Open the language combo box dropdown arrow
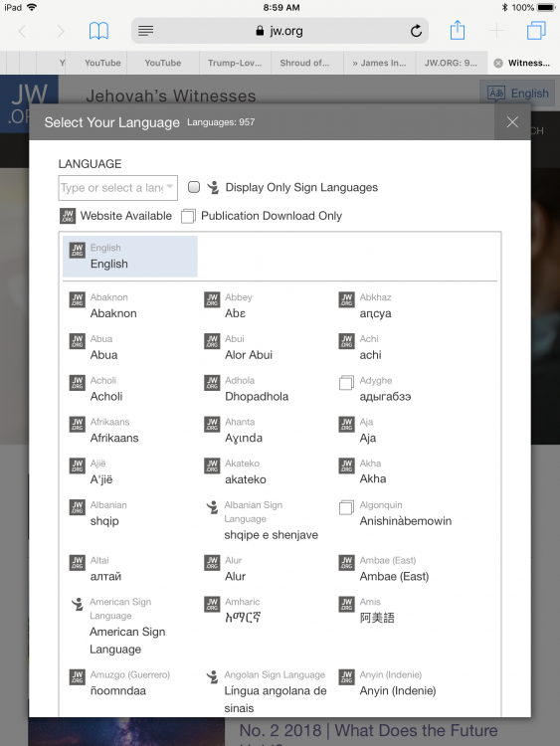This screenshot has width=560, height=746. 169,187
